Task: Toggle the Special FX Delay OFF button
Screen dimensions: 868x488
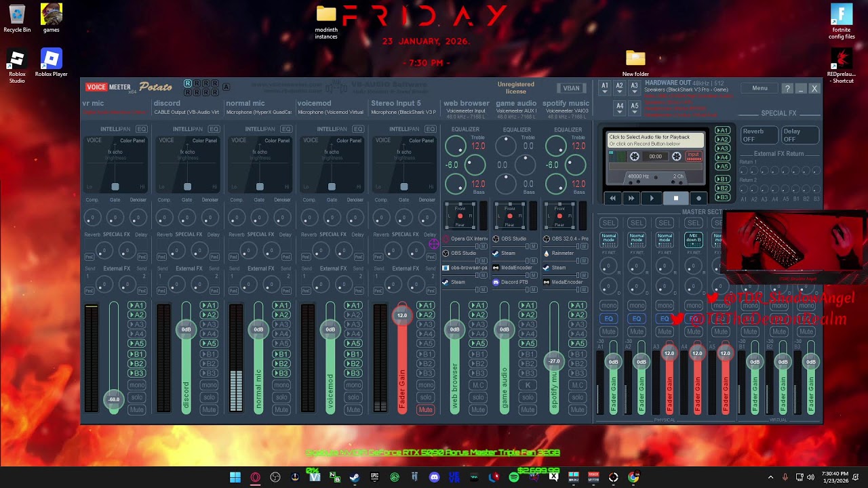Action: (800, 135)
